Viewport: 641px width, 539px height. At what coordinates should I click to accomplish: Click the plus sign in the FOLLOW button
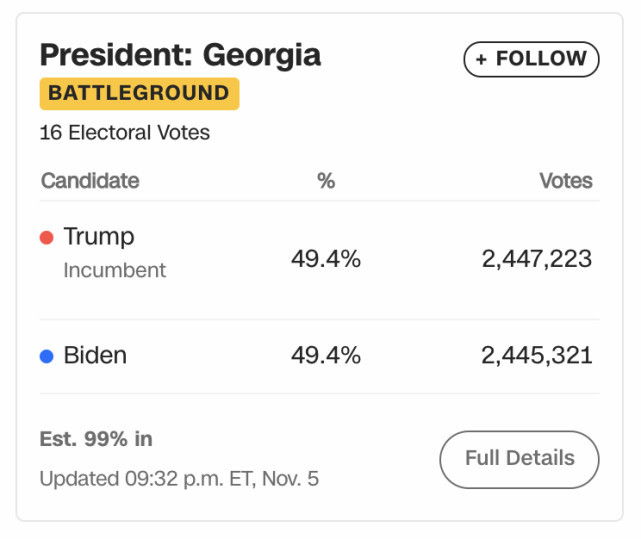click(x=481, y=60)
